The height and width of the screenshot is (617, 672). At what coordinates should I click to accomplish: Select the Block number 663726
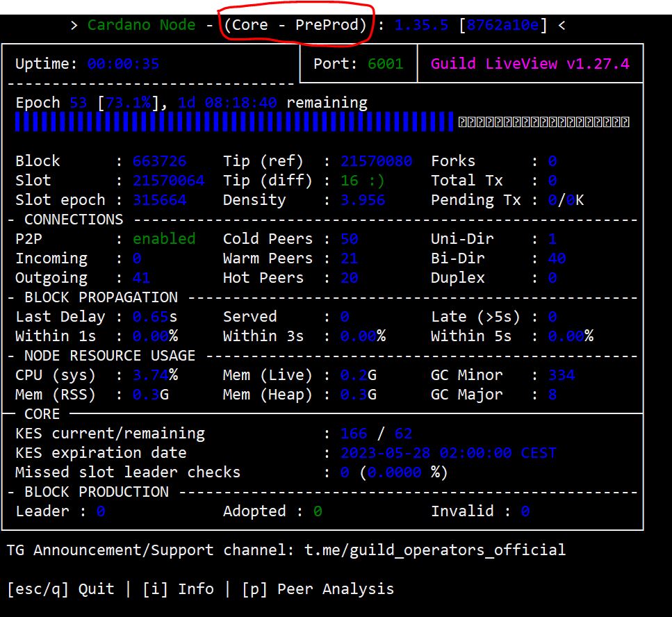pos(160,161)
